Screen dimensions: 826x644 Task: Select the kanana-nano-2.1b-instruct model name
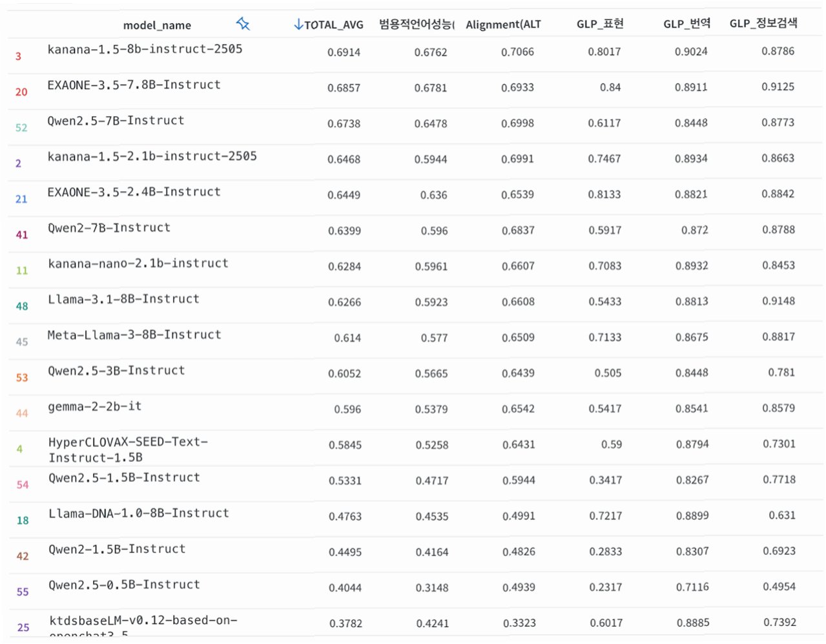pyautogui.click(x=138, y=264)
